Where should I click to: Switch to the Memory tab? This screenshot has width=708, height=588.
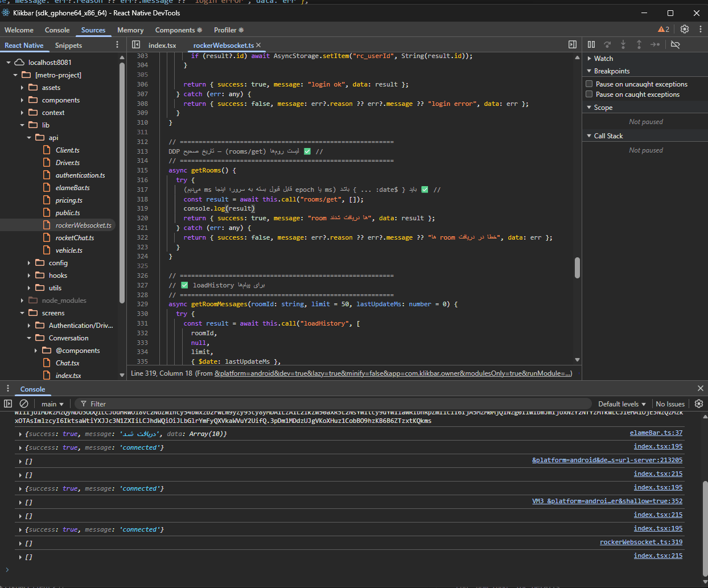(130, 30)
